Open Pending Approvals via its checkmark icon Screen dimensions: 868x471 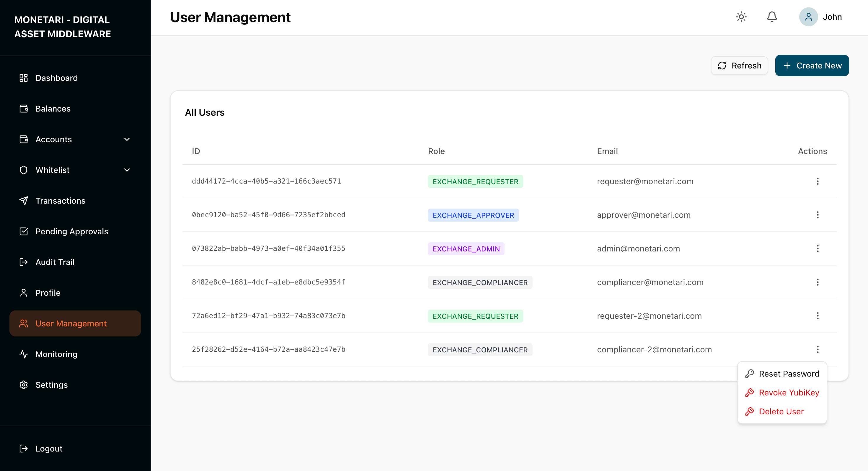coord(24,231)
